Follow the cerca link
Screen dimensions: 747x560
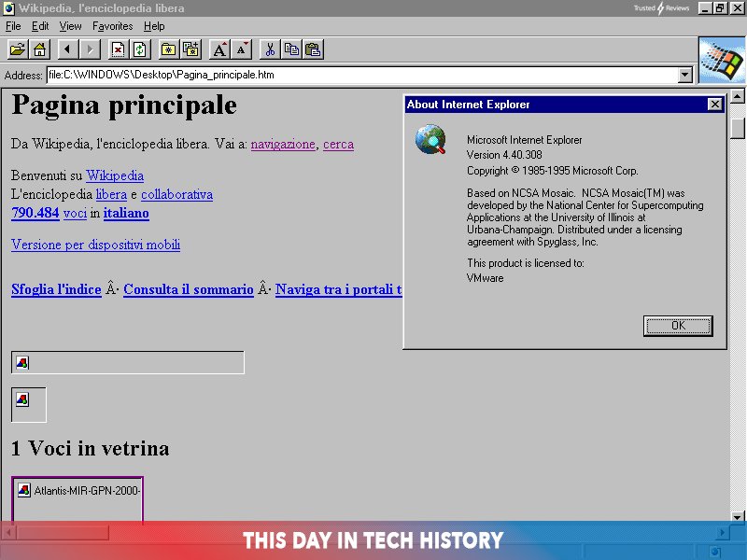[x=338, y=144]
